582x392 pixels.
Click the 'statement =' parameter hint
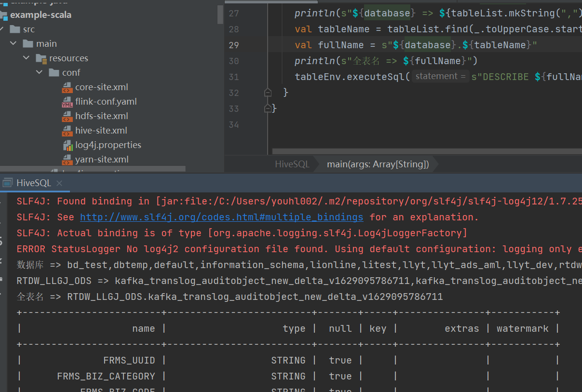[440, 76]
